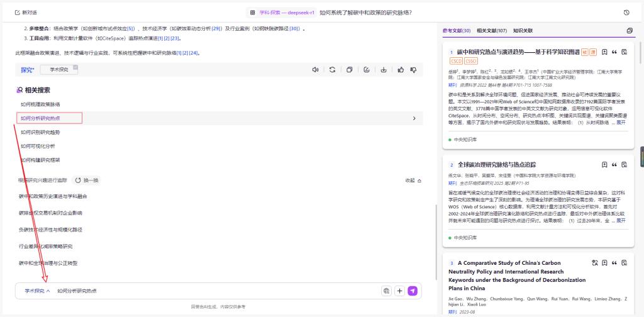Bookmark reference 1 with the bookmark icon
This screenshot has width=644, height=317.
coord(604,52)
